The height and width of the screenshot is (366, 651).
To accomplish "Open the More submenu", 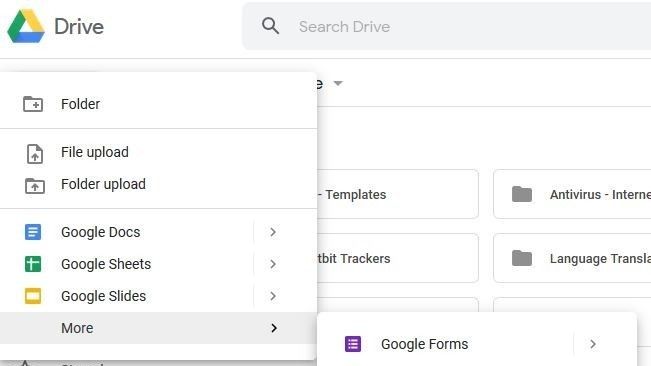I will pos(158,328).
